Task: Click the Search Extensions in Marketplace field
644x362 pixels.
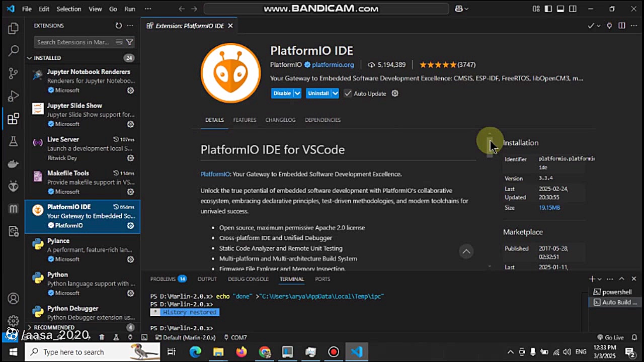Action: (73, 42)
